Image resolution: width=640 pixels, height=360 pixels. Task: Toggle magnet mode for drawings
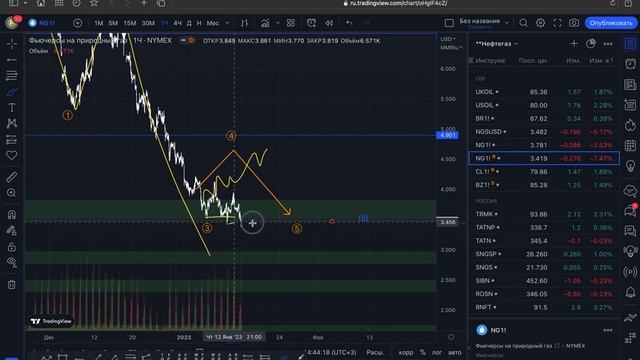pyautogui.click(x=11, y=214)
